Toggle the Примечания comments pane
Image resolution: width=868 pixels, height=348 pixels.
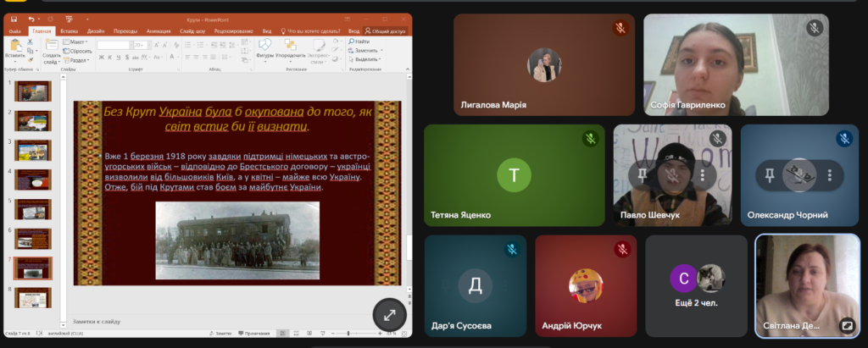pos(254,334)
